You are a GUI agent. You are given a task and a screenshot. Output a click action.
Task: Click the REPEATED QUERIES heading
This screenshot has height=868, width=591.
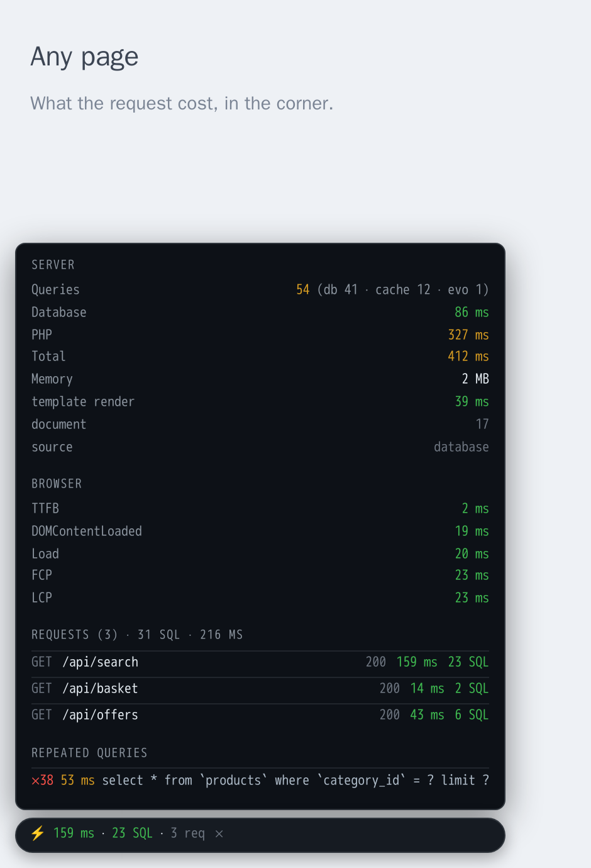[x=89, y=753]
